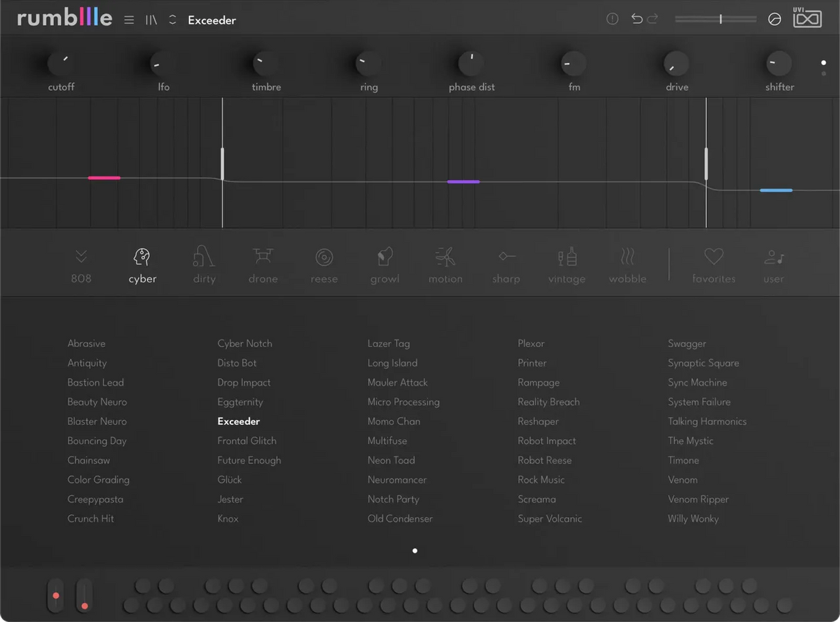Screen dimensions: 840x622
Task: Click the cutoff knob
Action: point(61,64)
